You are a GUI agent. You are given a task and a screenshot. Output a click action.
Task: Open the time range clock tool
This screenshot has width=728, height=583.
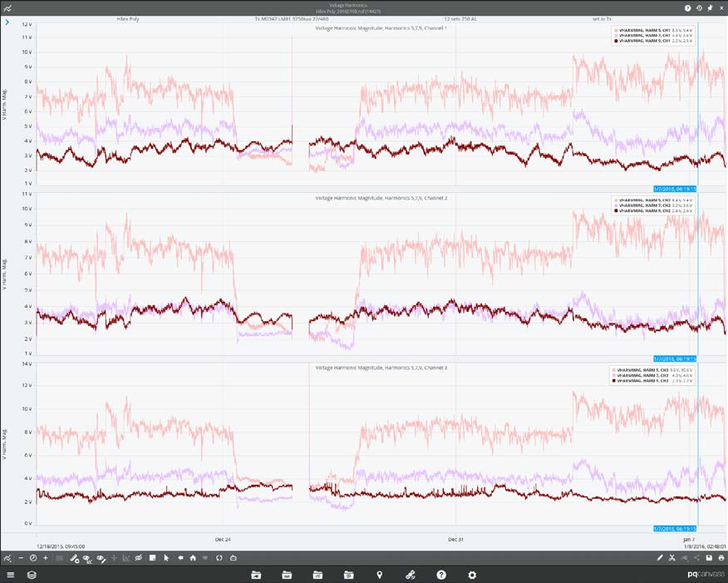(x=33, y=558)
